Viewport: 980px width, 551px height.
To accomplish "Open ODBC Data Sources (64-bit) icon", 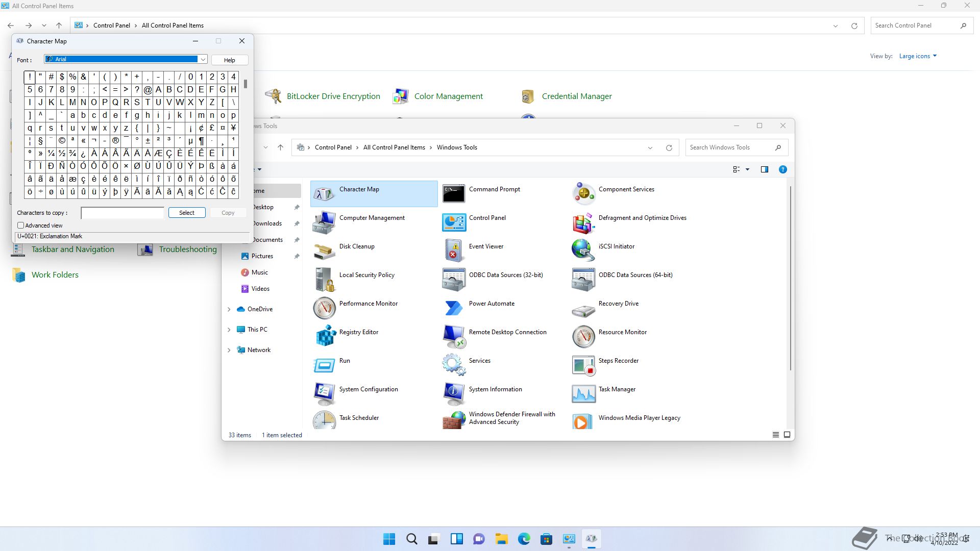I will 583,280.
